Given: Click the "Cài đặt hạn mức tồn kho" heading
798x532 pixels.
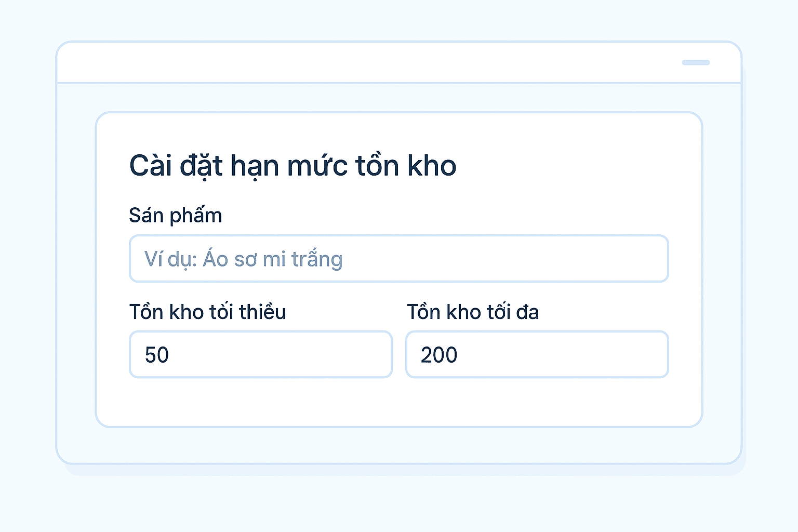Looking at the screenshot, I should [x=292, y=166].
